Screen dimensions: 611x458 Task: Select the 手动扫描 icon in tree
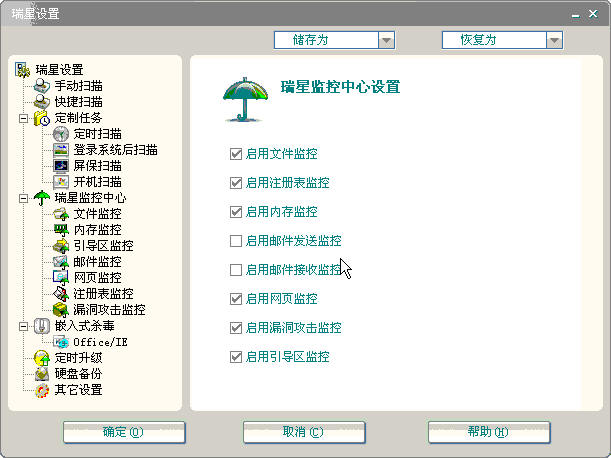(x=42, y=86)
